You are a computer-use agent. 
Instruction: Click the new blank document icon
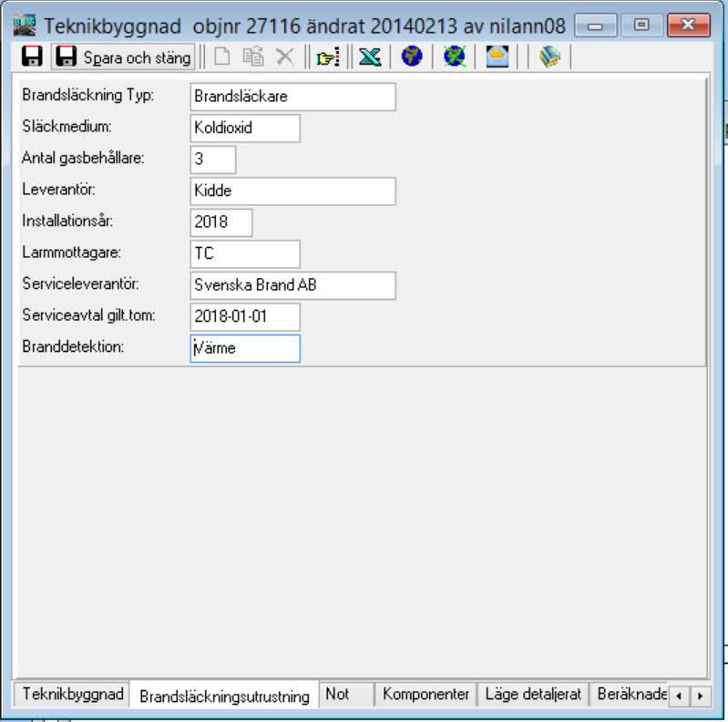point(222,57)
